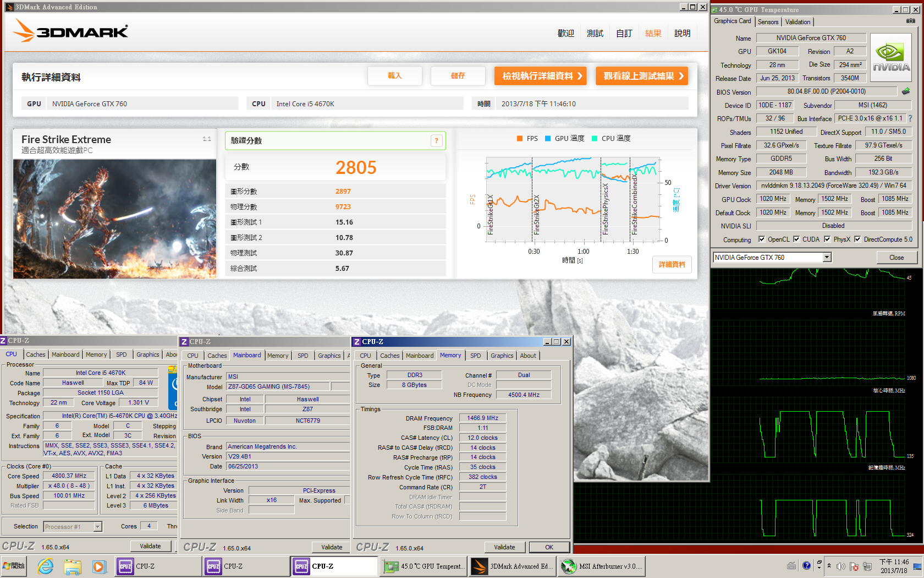Switch to MSI Afterburner taskbar item

coord(601,566)
